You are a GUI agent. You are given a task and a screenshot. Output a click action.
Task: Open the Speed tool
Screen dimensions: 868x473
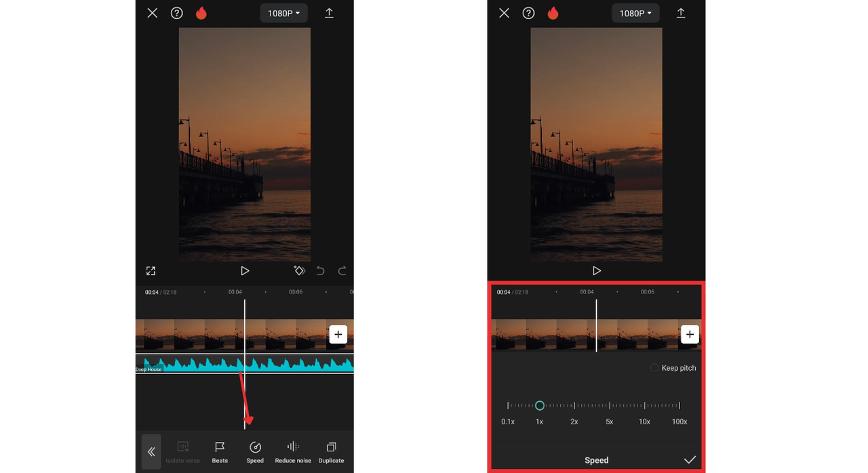255,452
